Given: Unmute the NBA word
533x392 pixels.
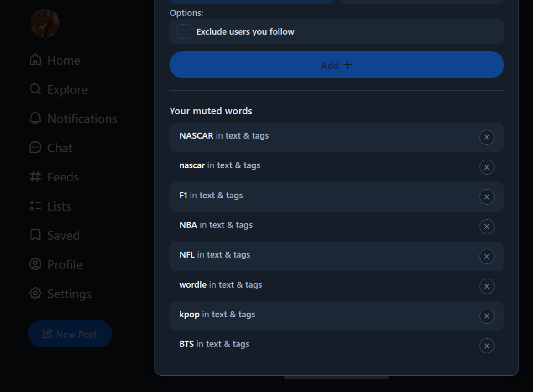Looking at the screenshot, I should click(x=486, y=227).
